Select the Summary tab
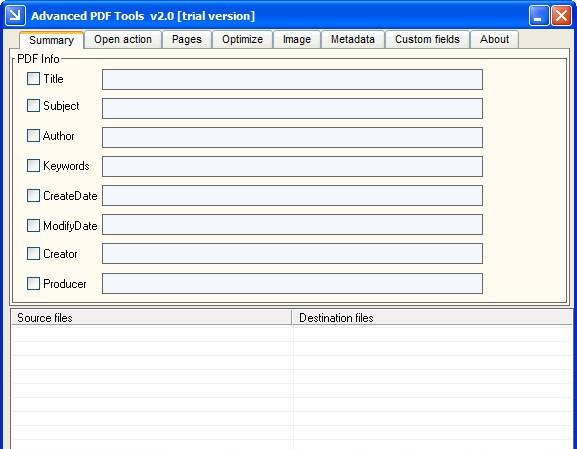577x449 pixels. [52, 40]
